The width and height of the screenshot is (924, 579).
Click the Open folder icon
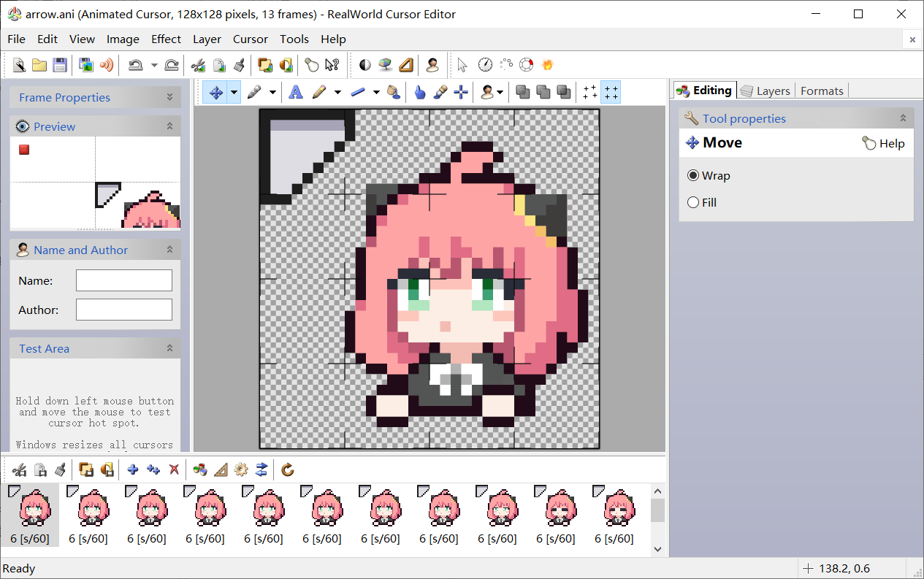39,65
